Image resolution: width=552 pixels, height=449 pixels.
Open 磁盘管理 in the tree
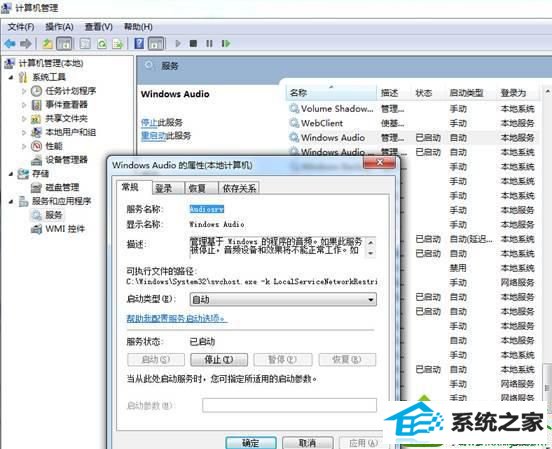[62, 187]
